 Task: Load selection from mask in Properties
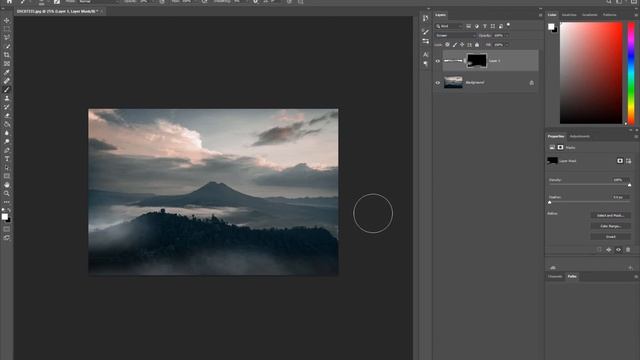pyautogui.click(x=599, y=250)
